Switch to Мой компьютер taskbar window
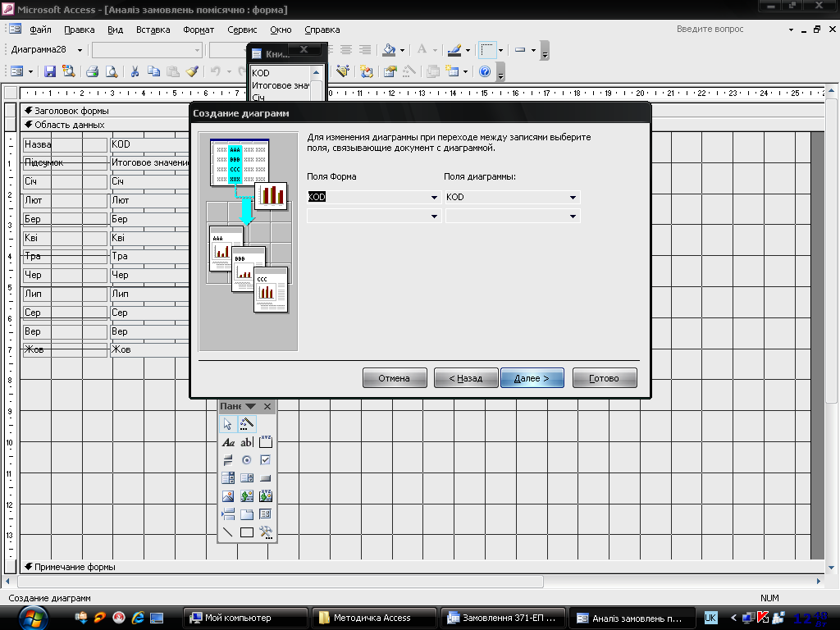The height and width of the screenshot is (630, 840). (245, 619)
